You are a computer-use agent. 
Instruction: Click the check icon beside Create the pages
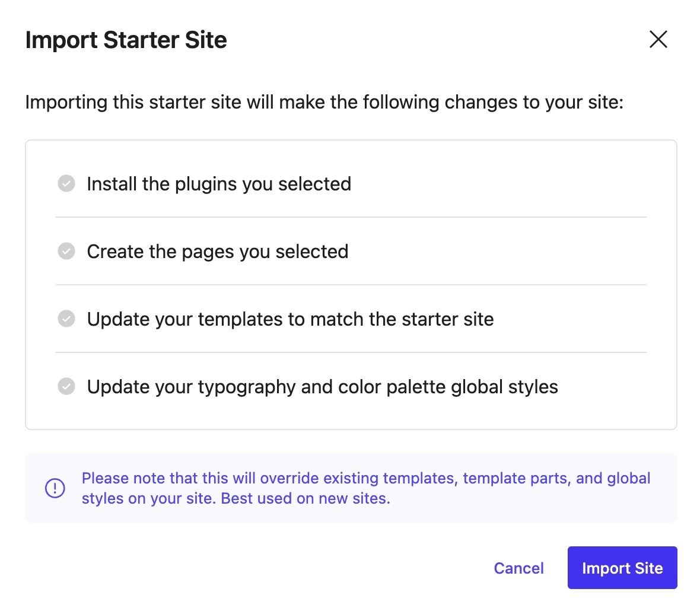(x=66, y=252)
